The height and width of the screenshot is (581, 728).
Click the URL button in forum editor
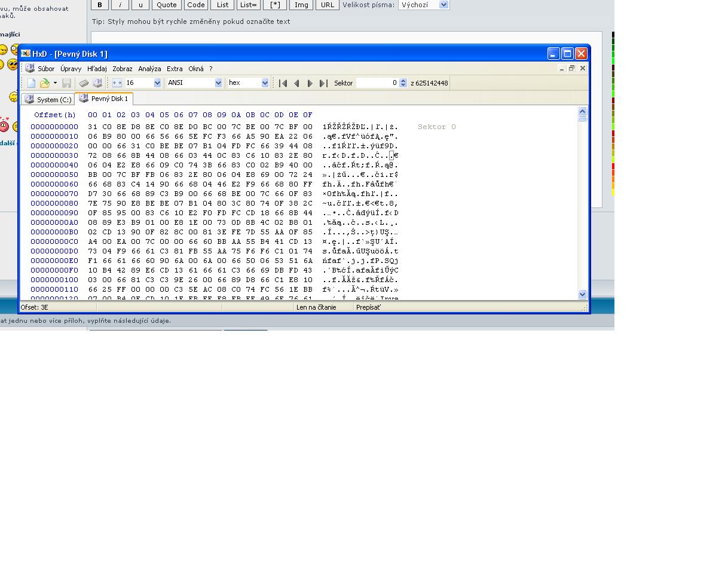click(328, 5)
